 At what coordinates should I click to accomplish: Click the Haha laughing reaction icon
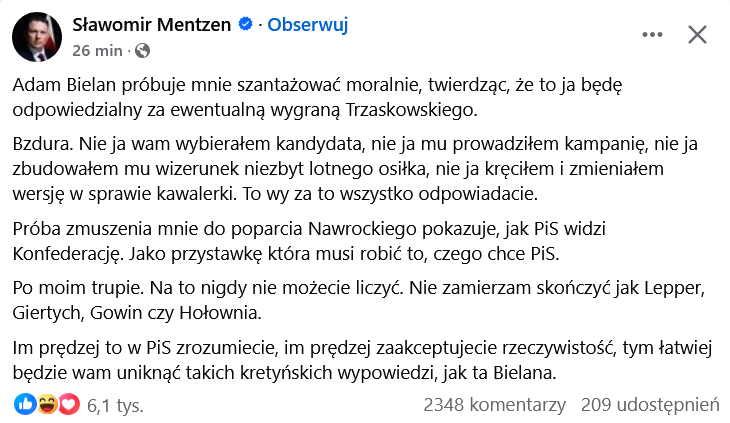tap(46, 405)
